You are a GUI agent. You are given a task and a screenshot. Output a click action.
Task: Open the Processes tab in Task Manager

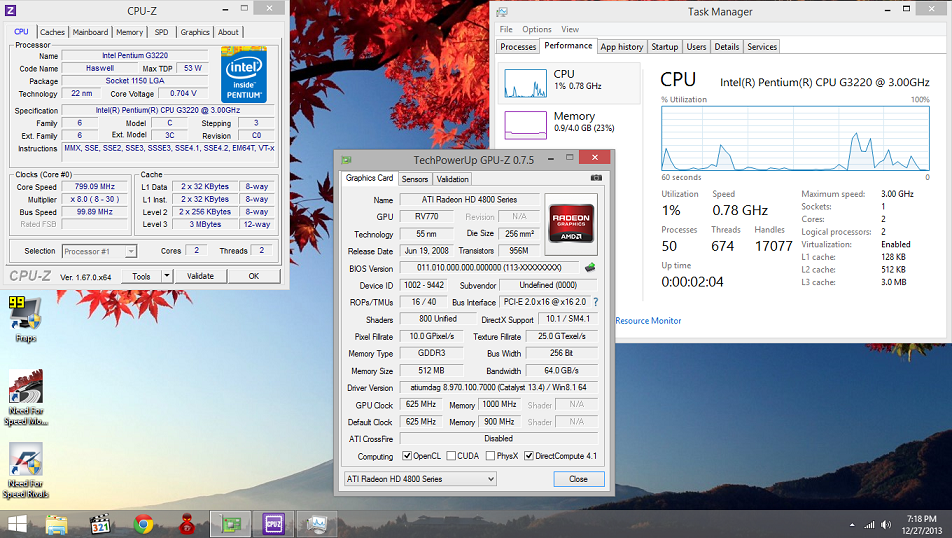518,47
